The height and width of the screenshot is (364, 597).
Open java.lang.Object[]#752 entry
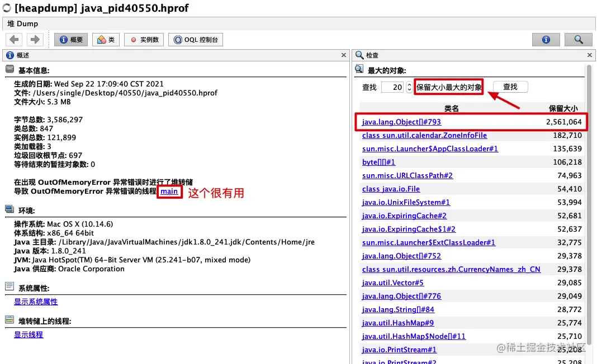(401, 256)
